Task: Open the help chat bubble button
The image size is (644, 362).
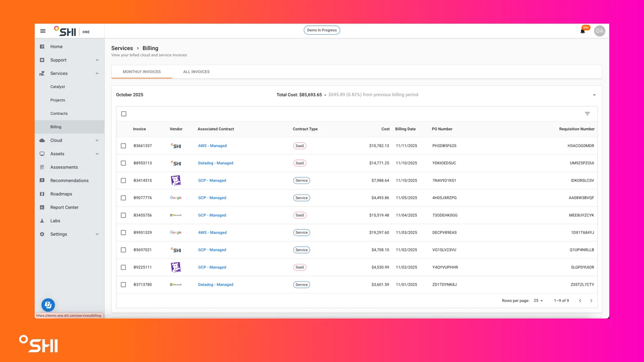Action: pos(48,305)
